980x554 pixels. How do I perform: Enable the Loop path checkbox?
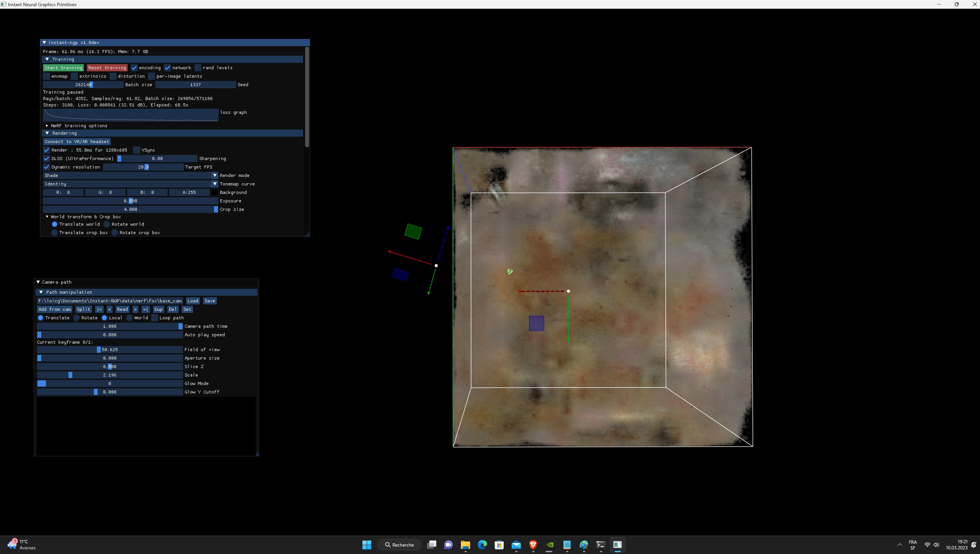tap(155, 318)
